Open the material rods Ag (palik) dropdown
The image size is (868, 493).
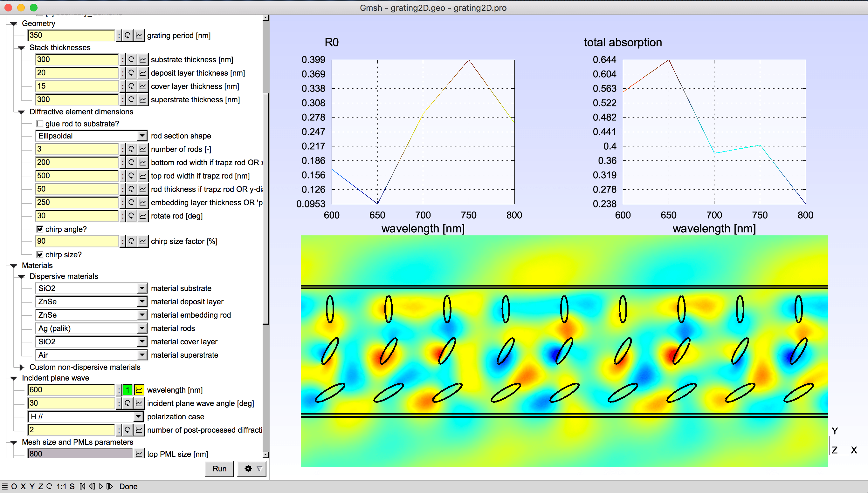[91, 328]
